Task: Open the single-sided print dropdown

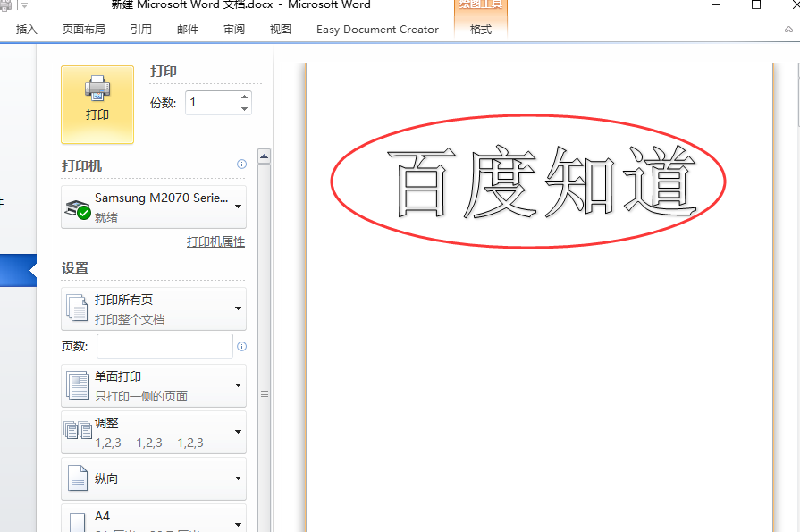Action: (154, 386)
